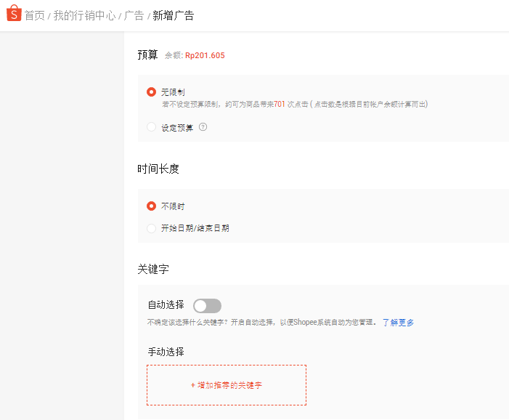Choose 开始日期/结束日期 radio option
509x420 pixels.
[152, 228]
